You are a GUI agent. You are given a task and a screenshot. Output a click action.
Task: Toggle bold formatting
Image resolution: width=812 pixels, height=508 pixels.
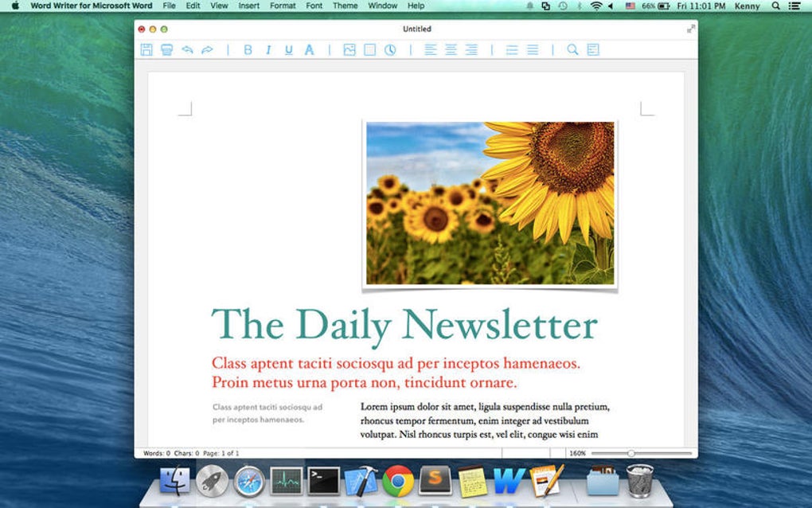pos(248,49)
